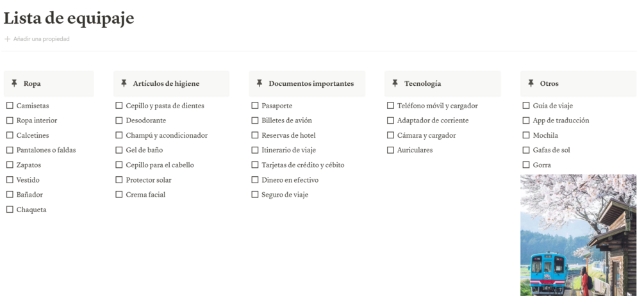Image resolution: width=644 pixels, height=296 pixels.
Task: Tick the Pasaporte checkbox
Action: click(254, 106)
